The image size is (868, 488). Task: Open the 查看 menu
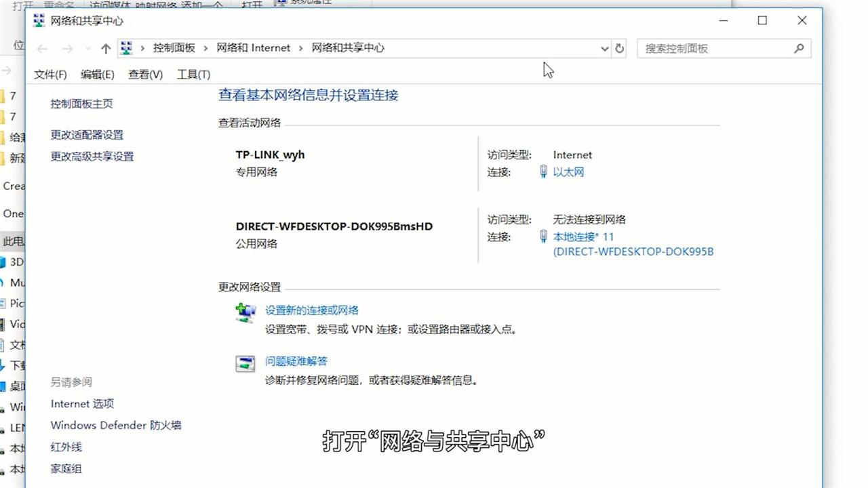(144, 74)
